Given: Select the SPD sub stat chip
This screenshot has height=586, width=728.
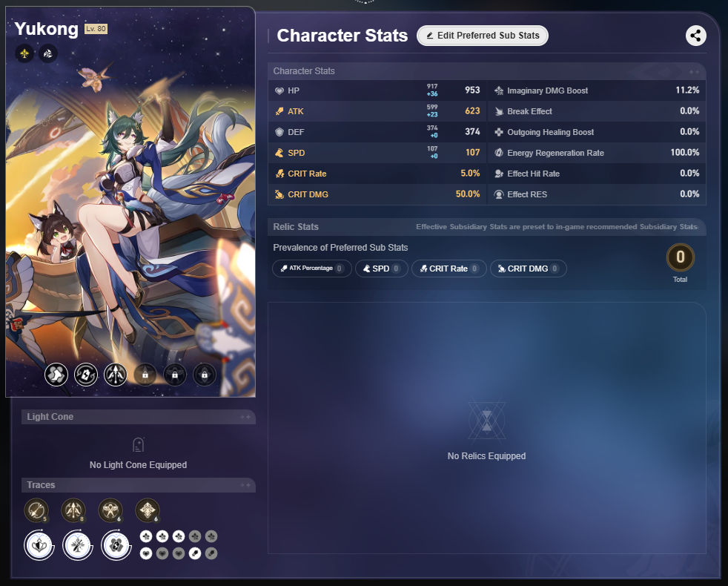Looking at the screenshot, I should coord(382,268).
